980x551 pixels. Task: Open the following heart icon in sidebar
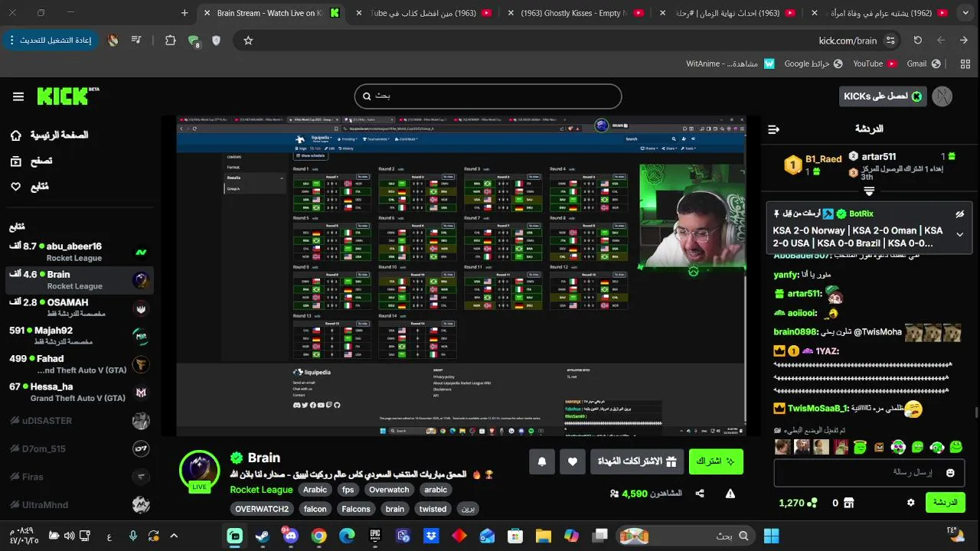[16, 187]
